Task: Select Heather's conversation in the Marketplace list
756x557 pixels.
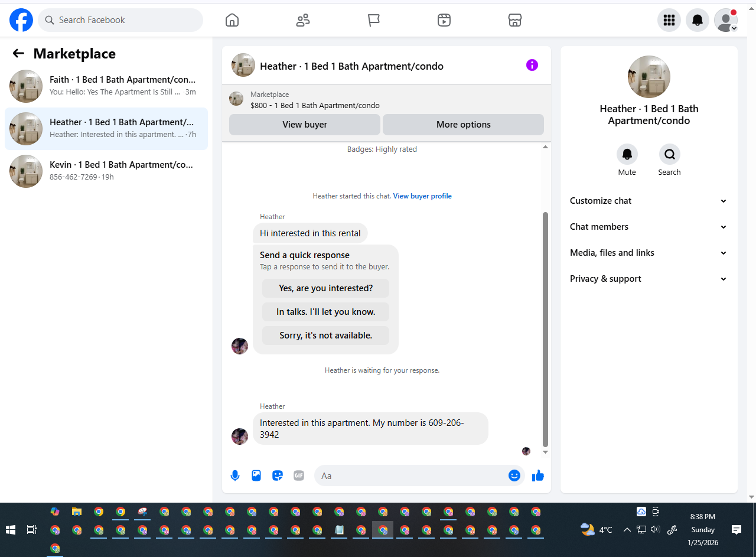Action: 106,129
